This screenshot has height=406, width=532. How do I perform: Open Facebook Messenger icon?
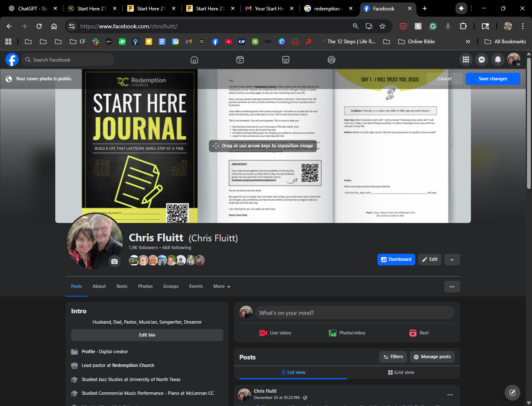tap(481, 60)
